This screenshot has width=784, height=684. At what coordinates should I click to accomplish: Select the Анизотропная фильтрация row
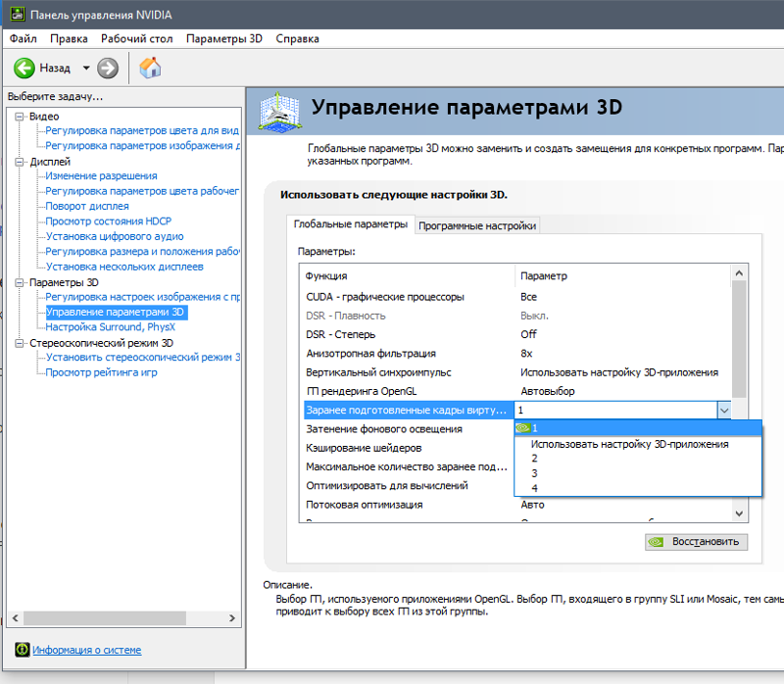516,354
